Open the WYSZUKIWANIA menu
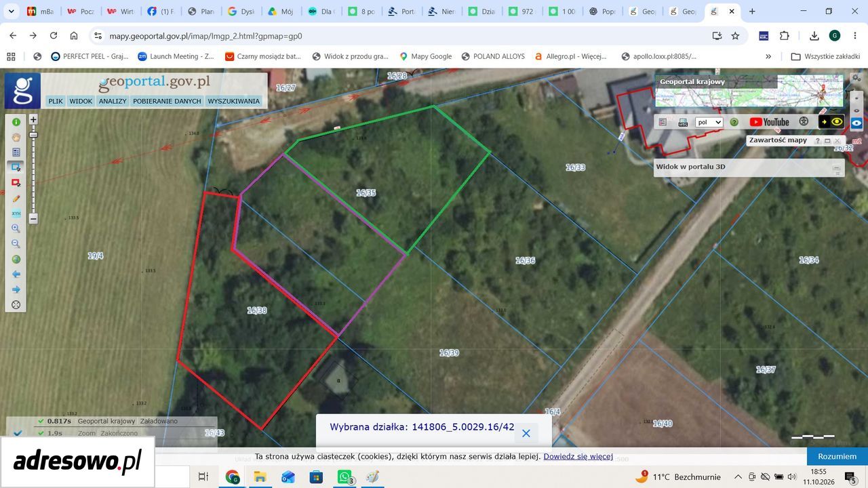The height and width of the screenshot is (488, 868). 234,101
